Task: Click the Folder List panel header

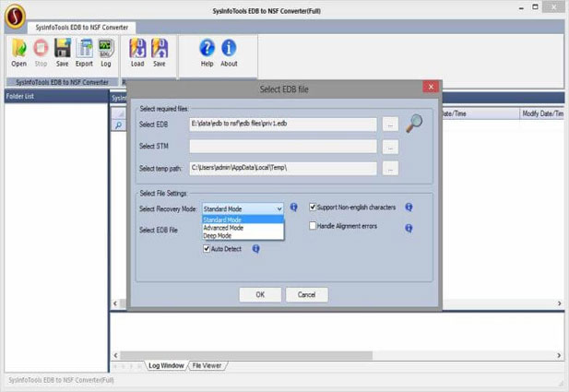Action: click(56, 97)
